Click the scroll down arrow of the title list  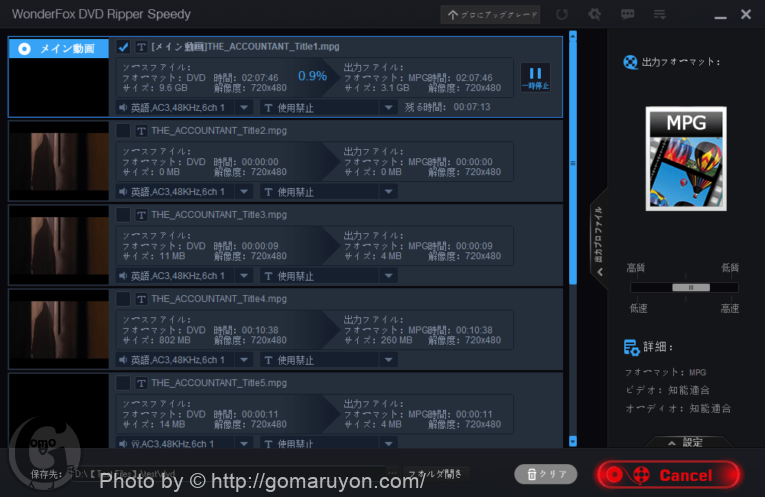573,441
